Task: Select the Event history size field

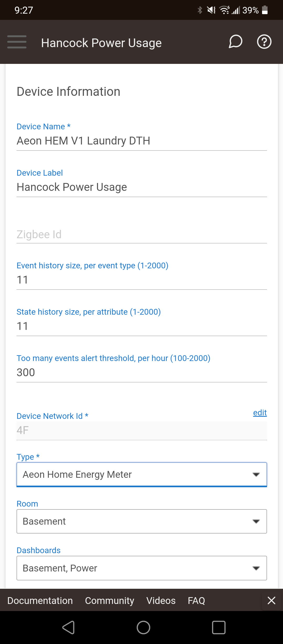Action: point(142,280)
